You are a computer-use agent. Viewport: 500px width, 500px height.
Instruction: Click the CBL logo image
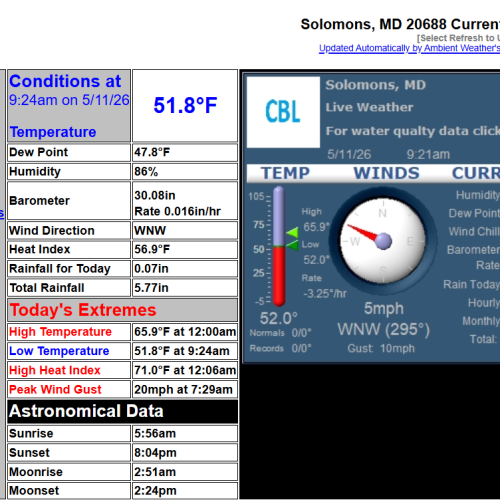tap(283, 112)
